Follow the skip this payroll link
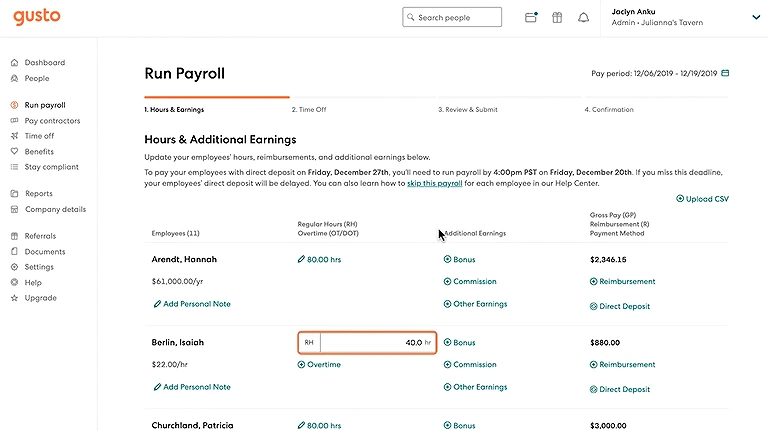This screenshot has height=431, width=768. pyautogui.click(x=434, y=184)
